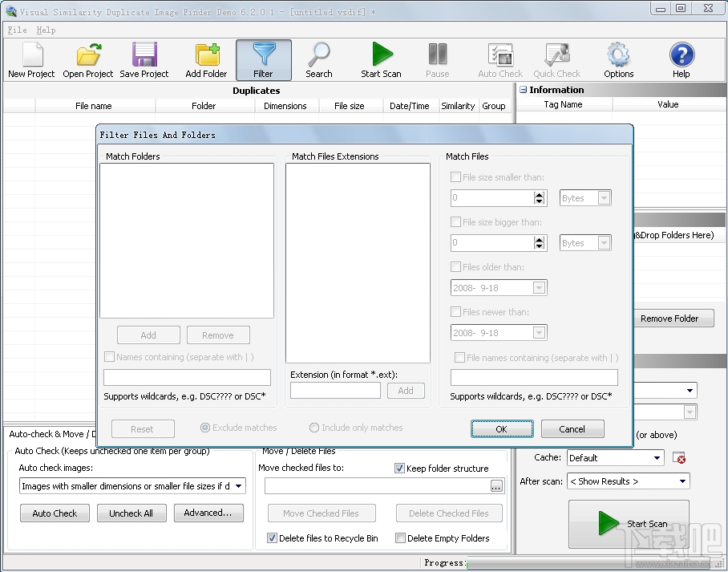Add a folder to scan
Screen dimensions: 728x572
pyautogui.click(x=205, y=59)
